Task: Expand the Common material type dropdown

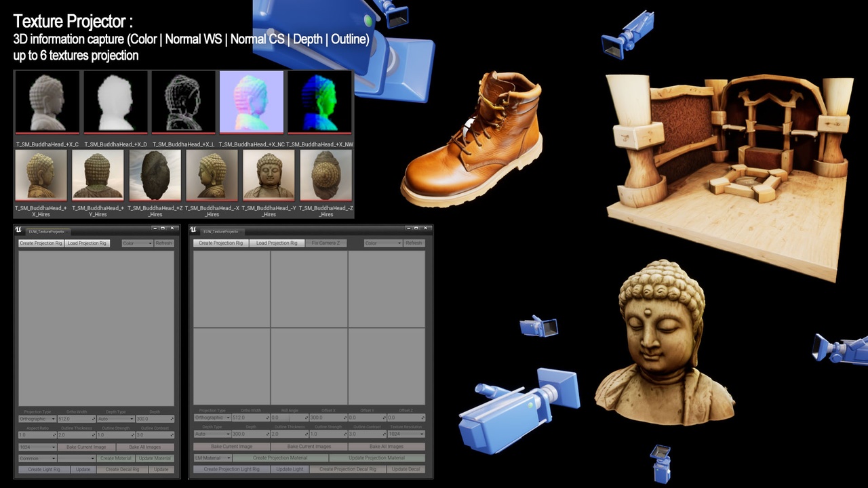Action: point(37,459)
